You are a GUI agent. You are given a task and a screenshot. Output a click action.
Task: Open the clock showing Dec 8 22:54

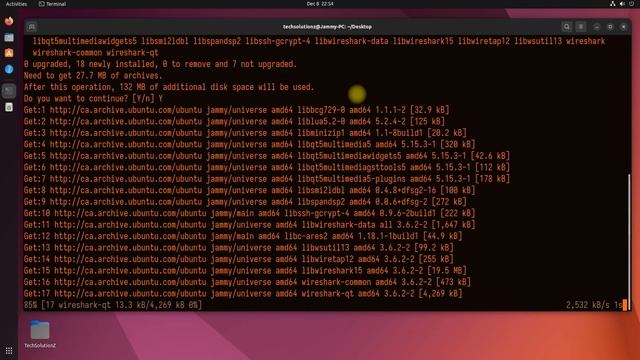pos(320,4)
